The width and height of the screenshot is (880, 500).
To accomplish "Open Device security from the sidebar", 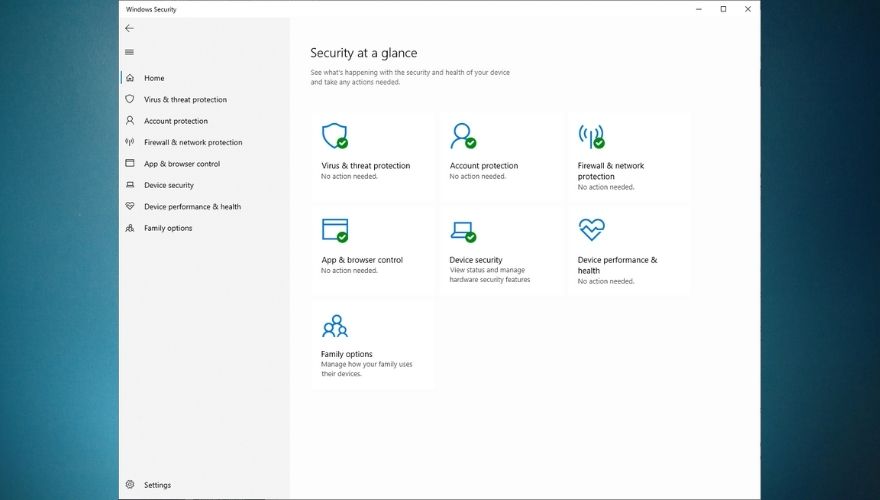I will [168, 185].
